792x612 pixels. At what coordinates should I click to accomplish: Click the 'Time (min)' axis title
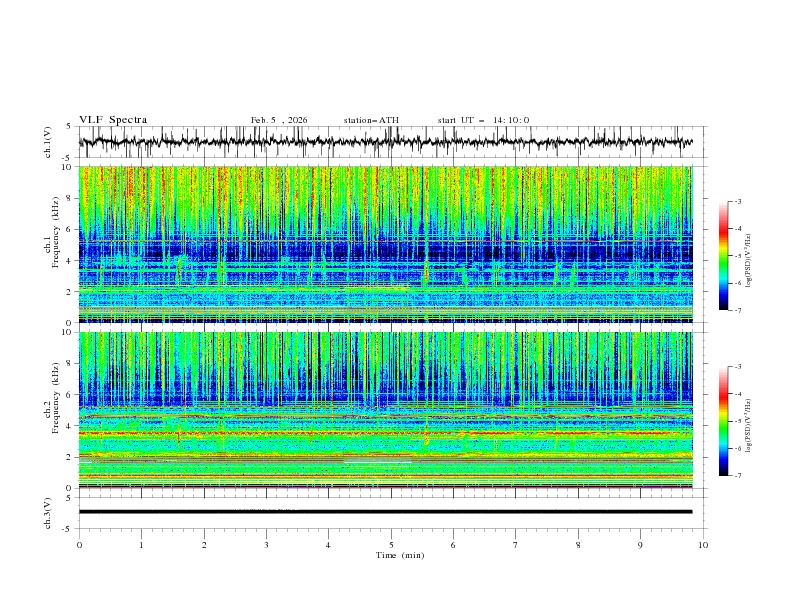tap(400, 555)
